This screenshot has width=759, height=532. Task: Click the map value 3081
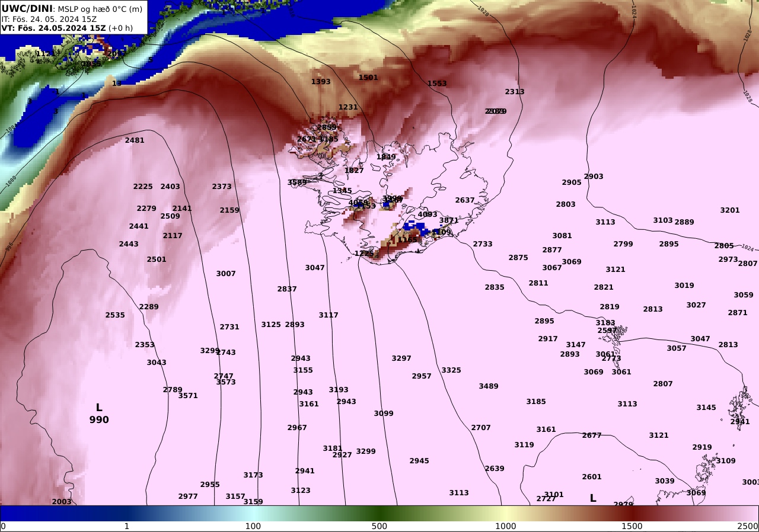562,236
